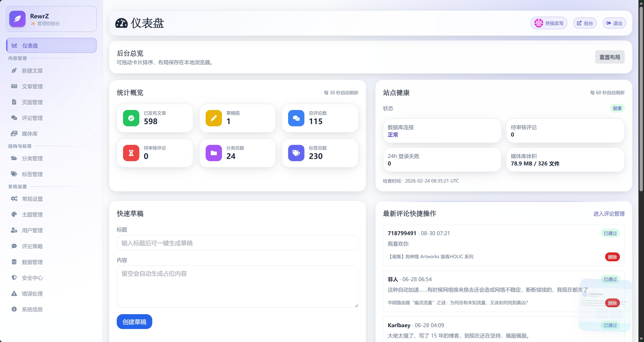Viewport: 644px width, 342px height.
Task: Click the 媒体库体积 78.9 MB card
Action: pyautogui.click(x=565, y=160)
